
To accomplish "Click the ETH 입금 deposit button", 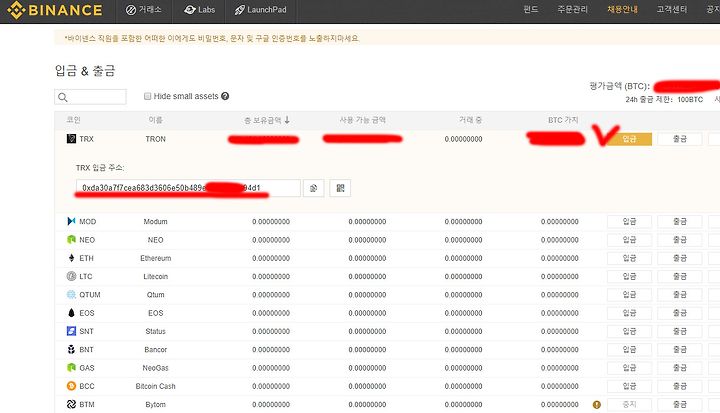I will point(629,258).
